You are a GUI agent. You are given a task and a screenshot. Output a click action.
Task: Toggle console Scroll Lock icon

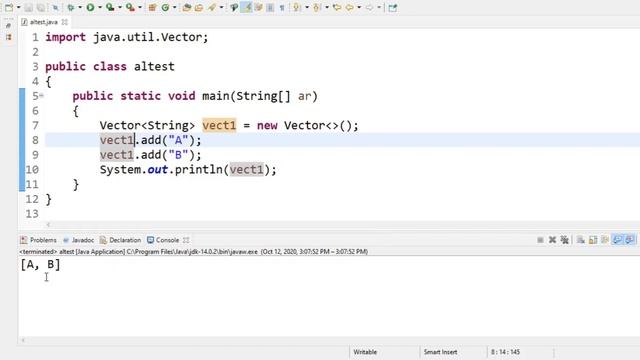click(x=593, y=240)
